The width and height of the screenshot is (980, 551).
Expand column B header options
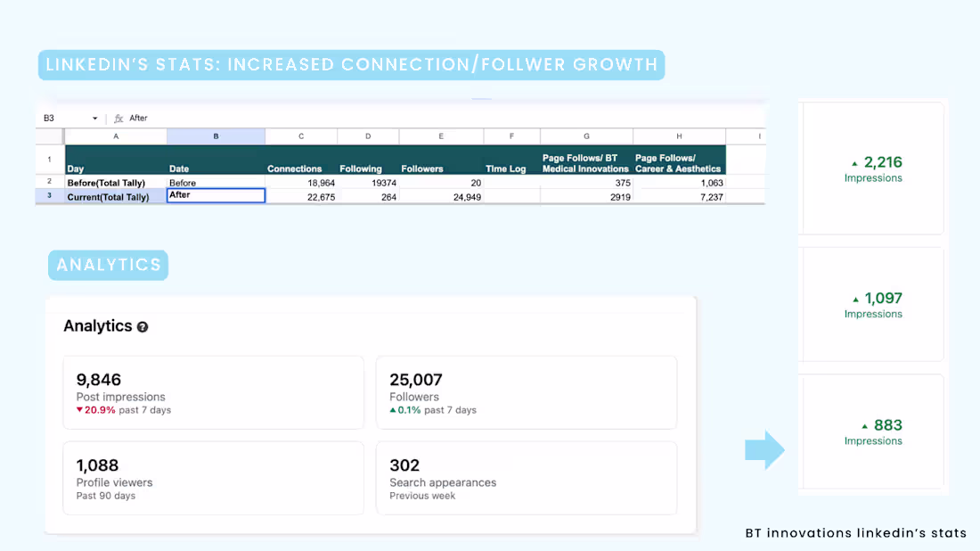(216, 136)
